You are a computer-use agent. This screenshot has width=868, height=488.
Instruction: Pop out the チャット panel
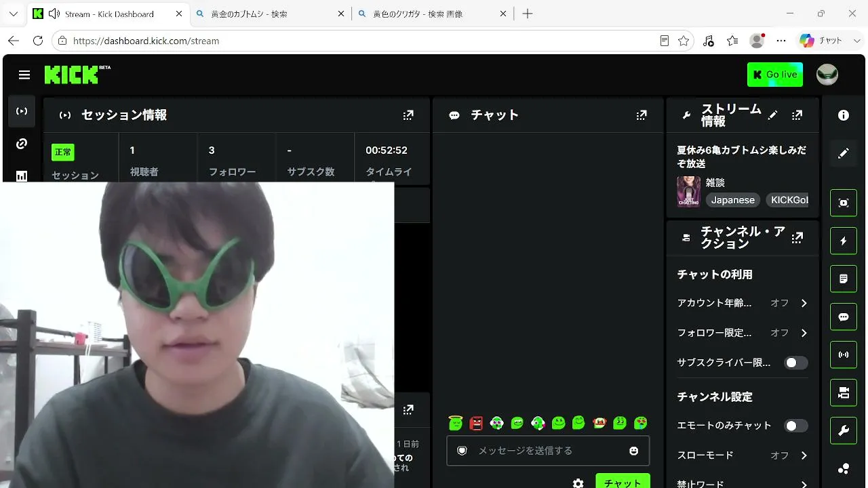[642, 115]
